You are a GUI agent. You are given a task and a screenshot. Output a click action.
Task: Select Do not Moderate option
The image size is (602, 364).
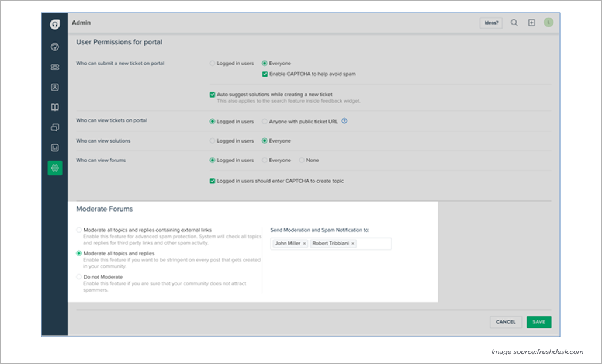[x=78, y=276]
